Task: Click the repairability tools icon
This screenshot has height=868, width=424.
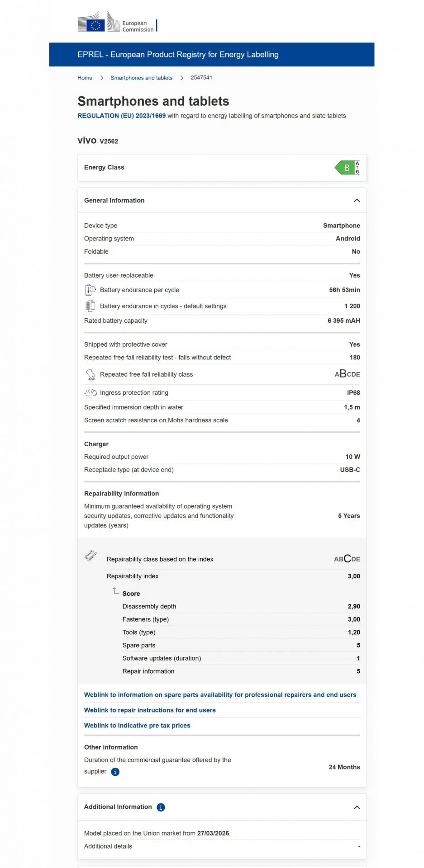Action: [91, 556]
